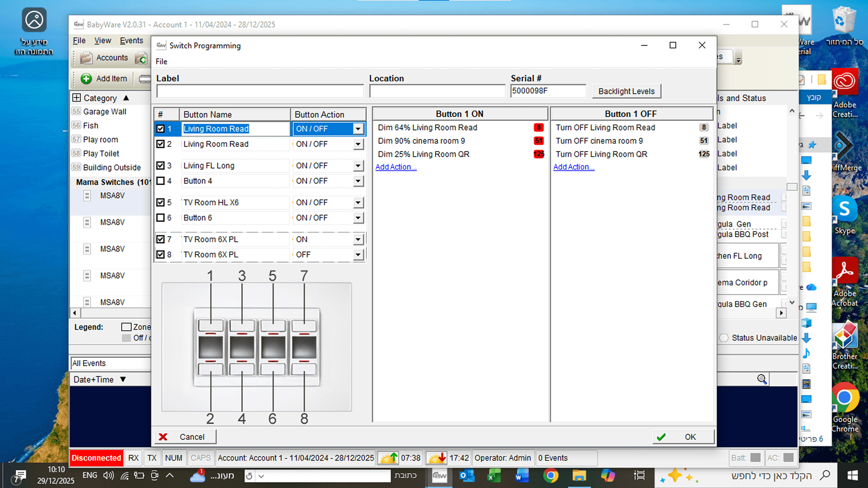Image resolution: width=868 pixels, height=488 pixels.
Task: Click the red 8 badge in Button 1 ON
Action: (x=538, y=127)
